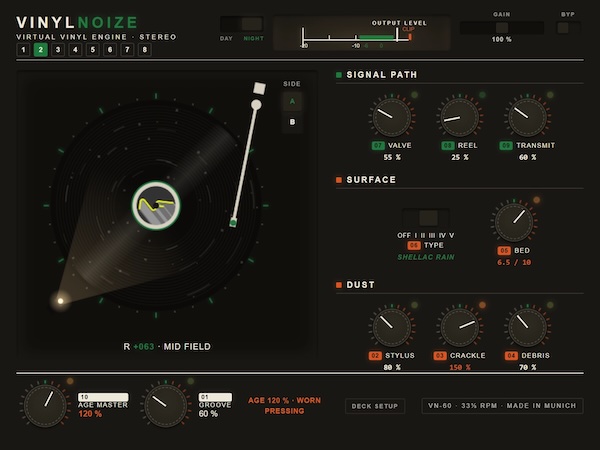The image size is (600, 450).
Task: Click the glowing spotlight lamp
Action: point(60,301)
